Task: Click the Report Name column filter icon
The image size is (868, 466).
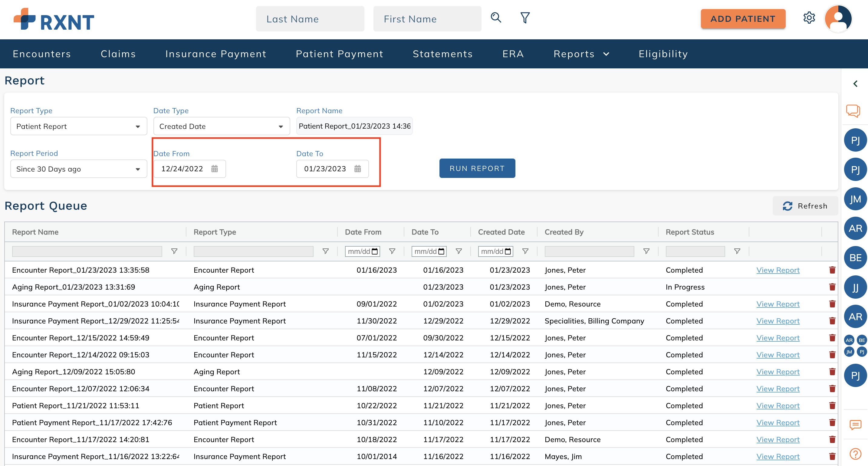Action: click(x=174, y=251)
